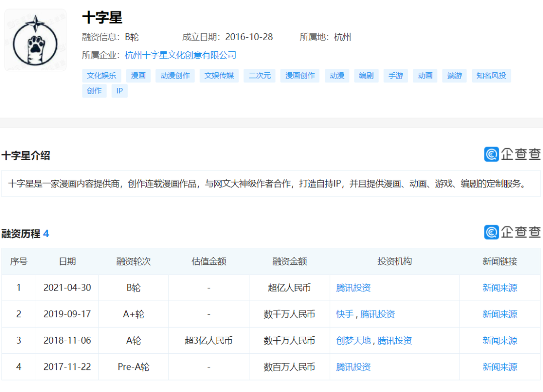Open 腾讯投资 link in the 2018-11-06 row
This screenshot has width=543, height=392.
pyautogui.click(x=395, y=340)
